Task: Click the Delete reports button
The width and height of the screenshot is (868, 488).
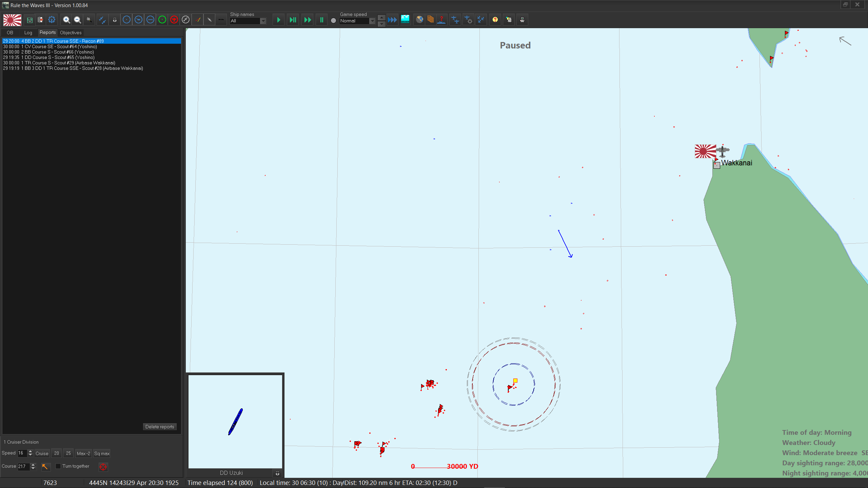Action: click(x=160, y=427)
